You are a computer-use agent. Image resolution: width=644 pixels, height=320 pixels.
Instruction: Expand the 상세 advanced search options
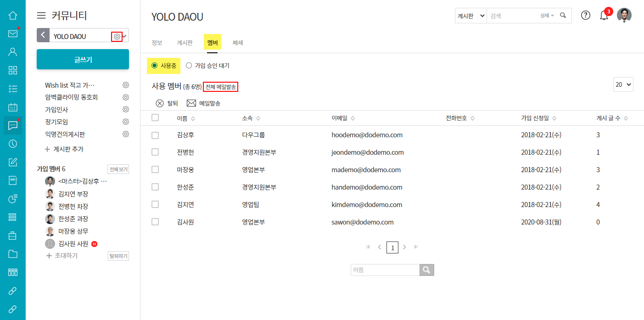click(547, 16)
